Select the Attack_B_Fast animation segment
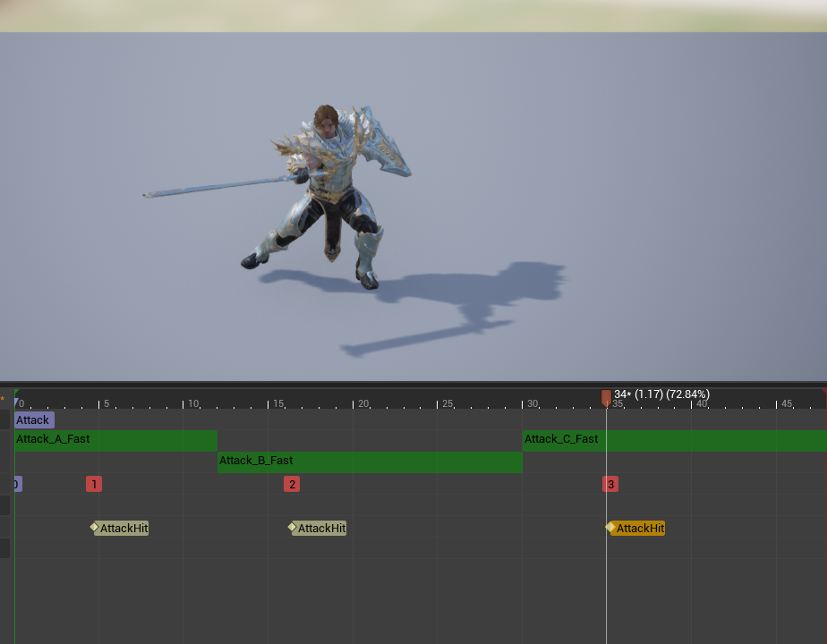Screen dimensions: 827x644 click(x=370, y=462)
